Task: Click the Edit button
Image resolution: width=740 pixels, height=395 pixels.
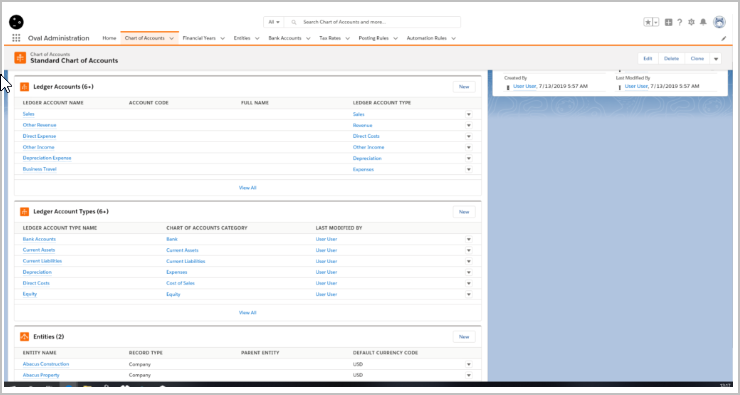Action: point(648,59)
